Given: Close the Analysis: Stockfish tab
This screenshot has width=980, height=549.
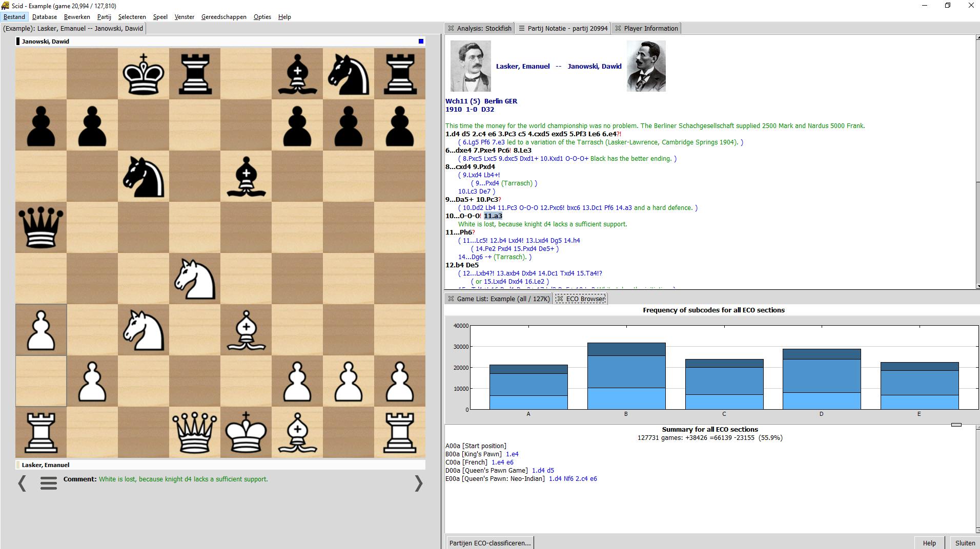Looking at the screenshot, I should click(x=451, y=28).
